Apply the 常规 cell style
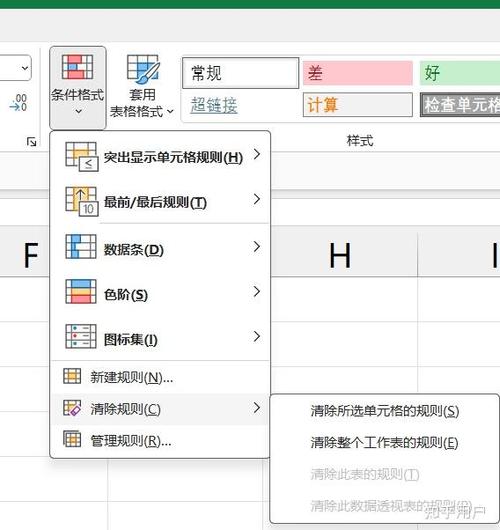The height and width of the screenshot is (530, 500). (x=240, y=73)
